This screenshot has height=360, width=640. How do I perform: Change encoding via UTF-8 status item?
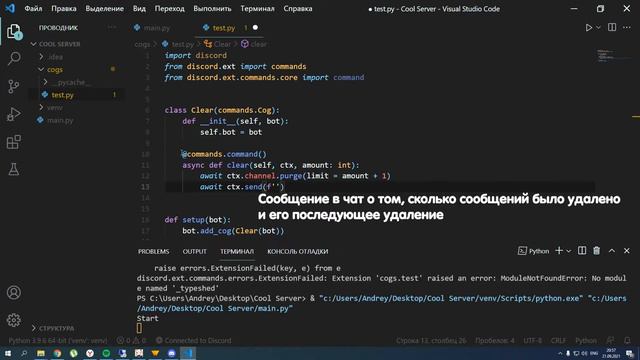(532, 340)
